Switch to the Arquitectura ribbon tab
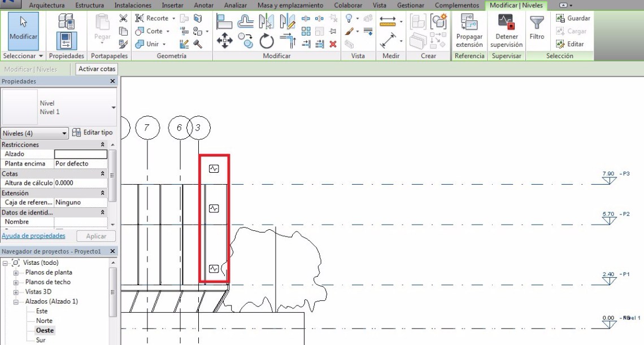Screen dimensions: 644x345 (47, 5)
